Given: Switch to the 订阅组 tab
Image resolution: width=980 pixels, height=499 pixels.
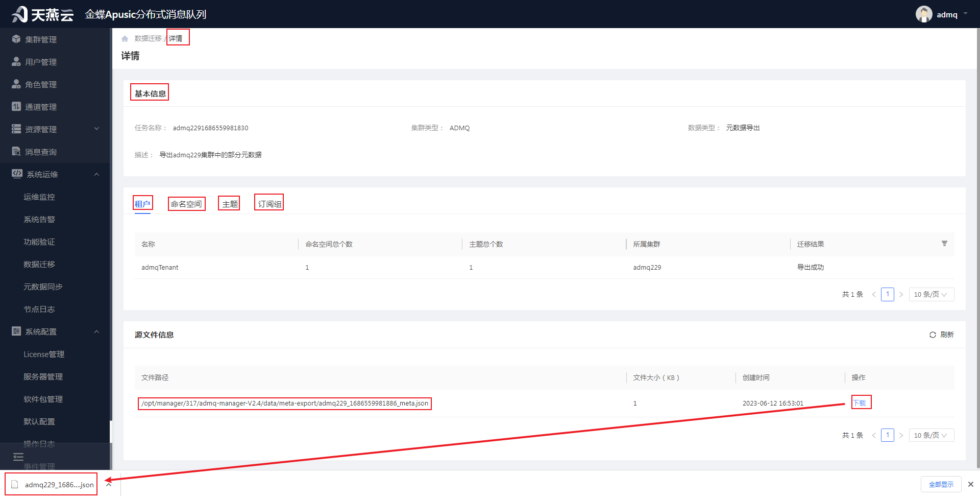Looking at the screenshot, I should 269,204.
